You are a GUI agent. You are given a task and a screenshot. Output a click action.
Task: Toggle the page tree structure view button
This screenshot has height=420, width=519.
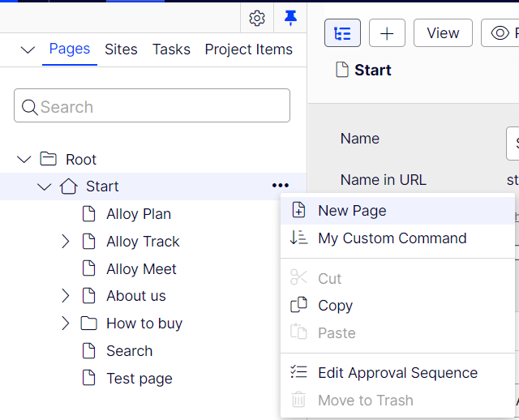coord(342,33)
